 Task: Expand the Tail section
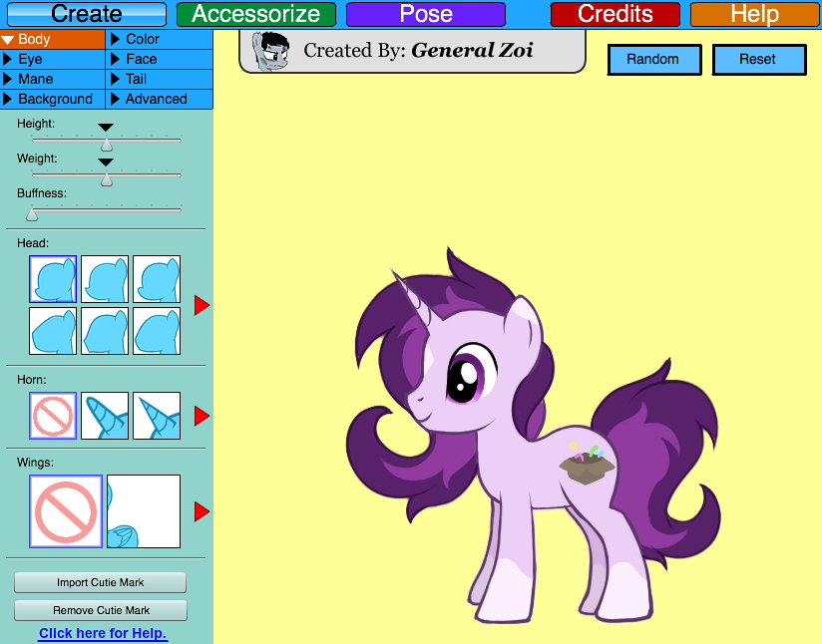coord(160,79)
